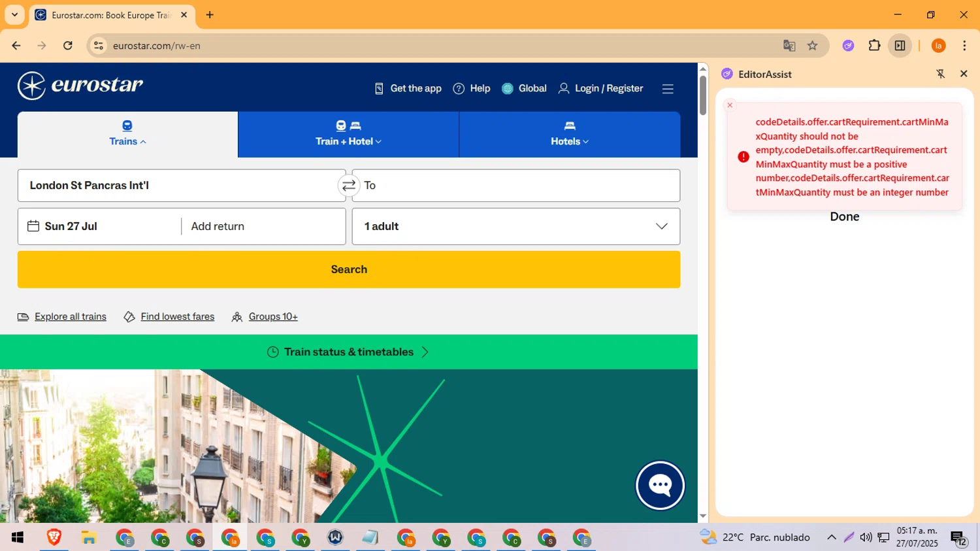Click the Google Translate icon in address bar
Image resolution: width=980 pixels, height=551 pixels.
tap(789, 46)
